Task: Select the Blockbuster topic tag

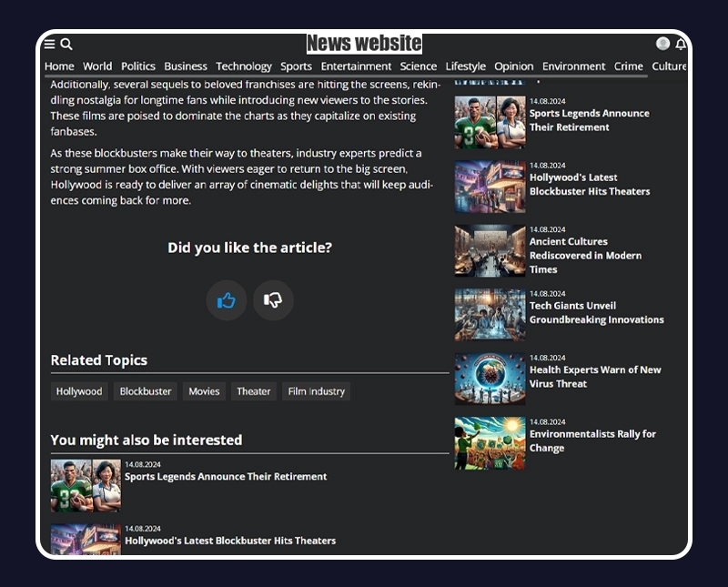Action: pos(146,391)
